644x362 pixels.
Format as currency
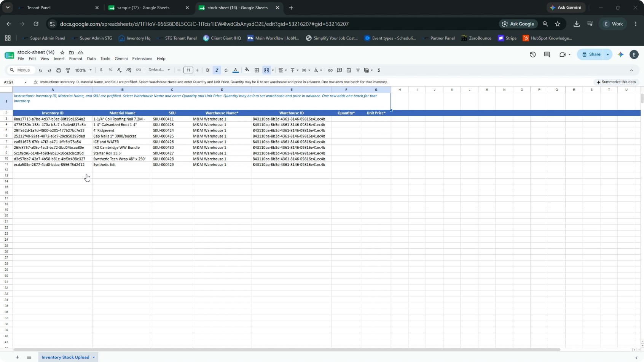point(101,70)
